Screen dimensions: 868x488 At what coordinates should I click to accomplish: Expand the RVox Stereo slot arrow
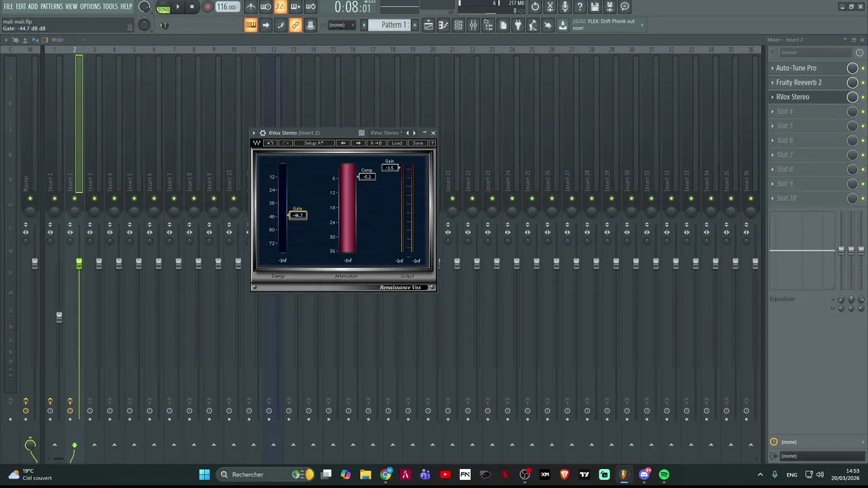click(772, 97)
